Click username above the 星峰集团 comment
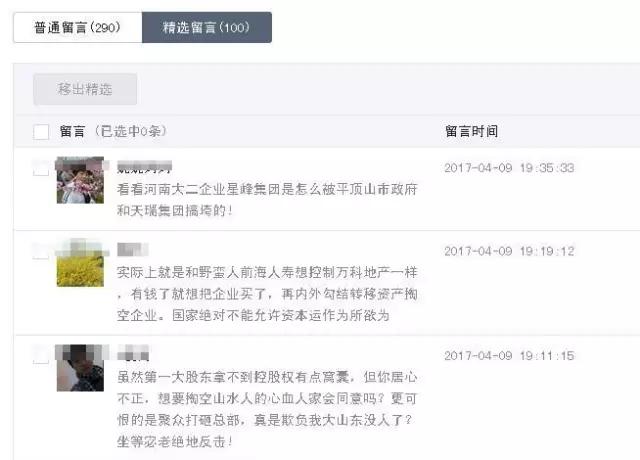Viewport: 640px width, 460px height. 144,167
